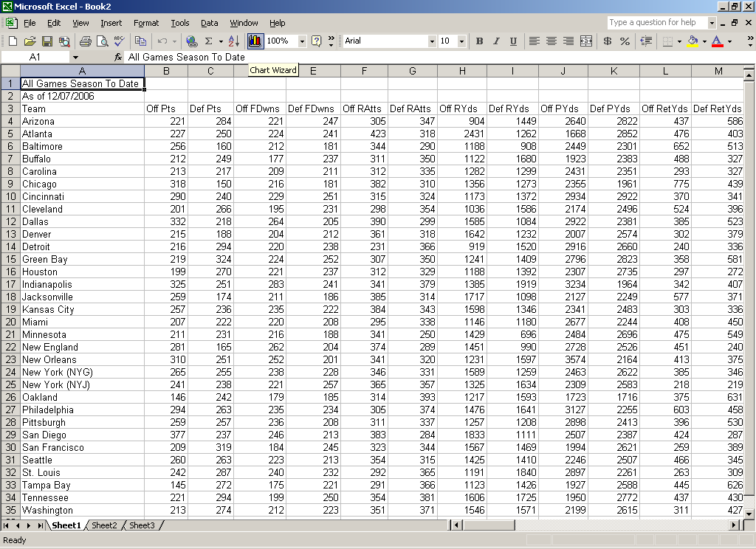Click the Select All corner button
Image resolution: width=756 pixels, height=549 pixels.
pos(10,72)
